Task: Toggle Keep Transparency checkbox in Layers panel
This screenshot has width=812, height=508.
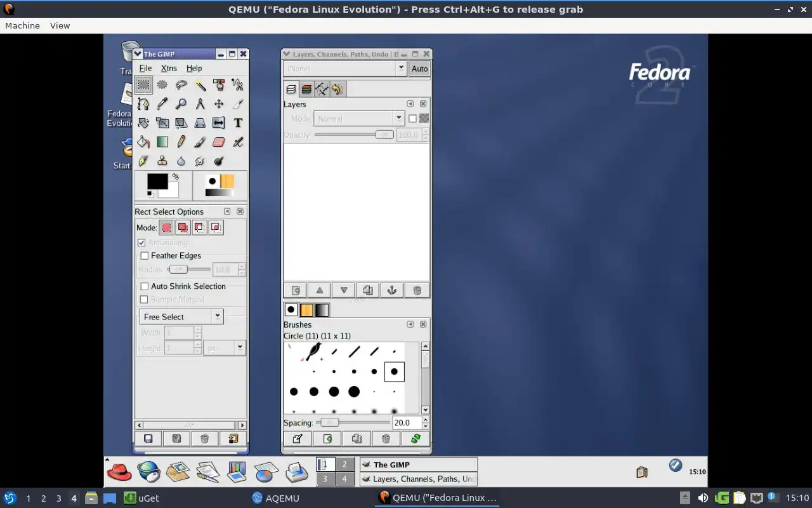Action: (412, 119)
